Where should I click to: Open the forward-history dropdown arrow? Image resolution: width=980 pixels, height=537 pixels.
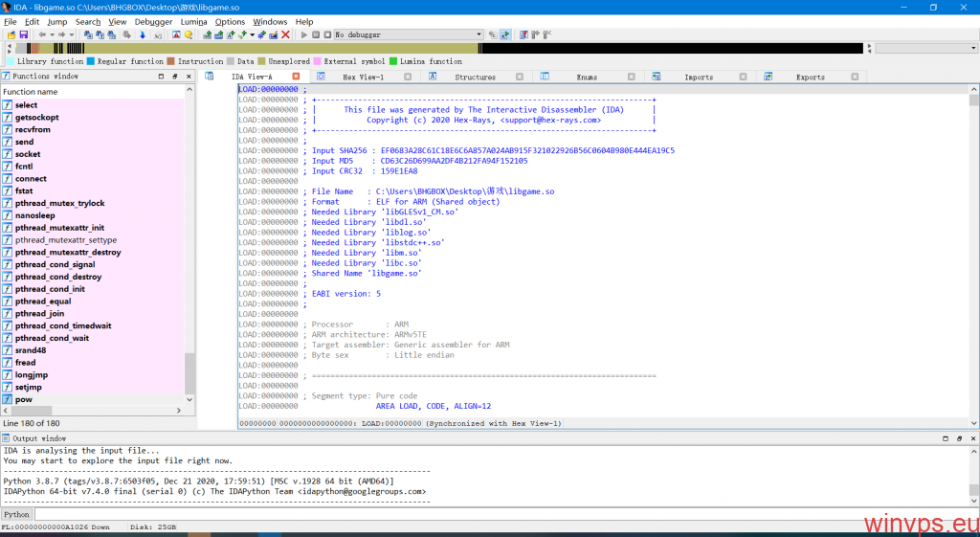tap(72, 35)
